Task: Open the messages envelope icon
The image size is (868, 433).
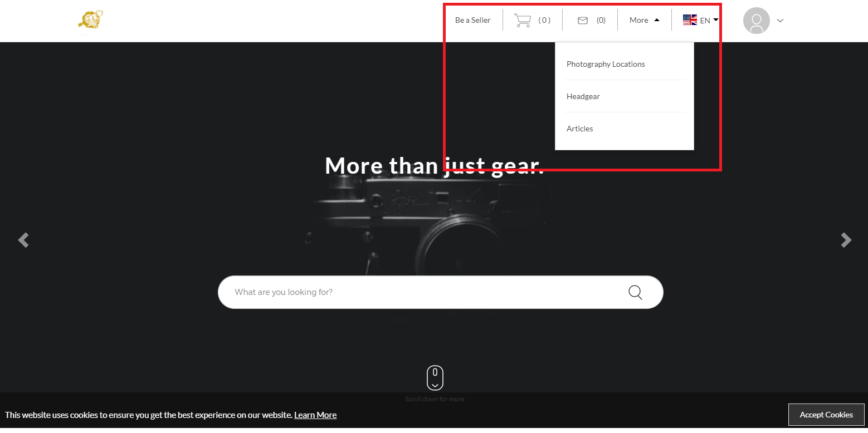Action: (x=583, y=21)
